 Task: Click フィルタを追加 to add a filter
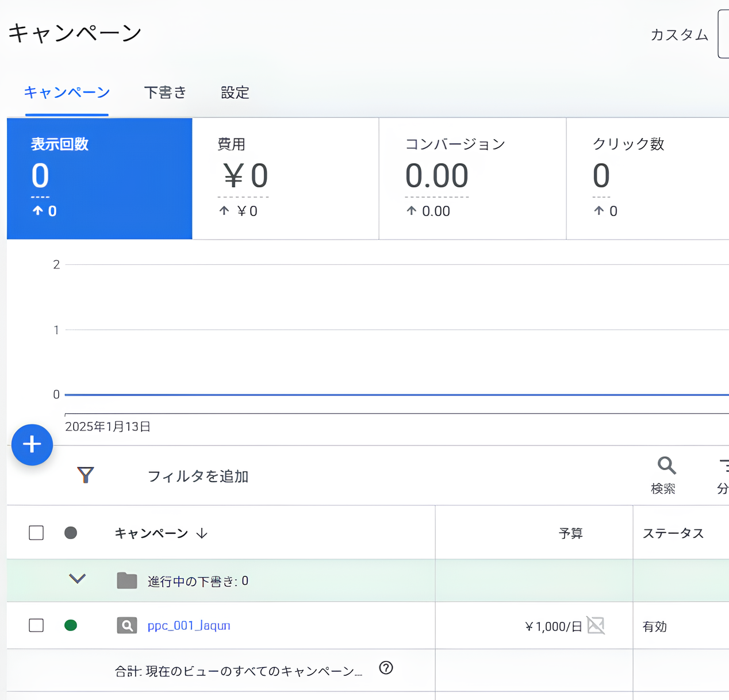(x=197, y=476)
